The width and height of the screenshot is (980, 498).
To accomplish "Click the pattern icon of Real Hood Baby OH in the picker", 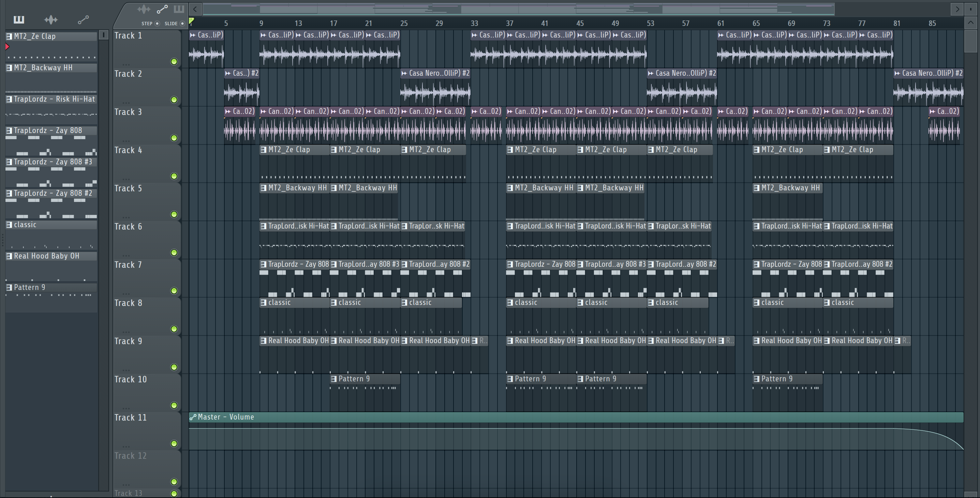I will tap(9, 256).
